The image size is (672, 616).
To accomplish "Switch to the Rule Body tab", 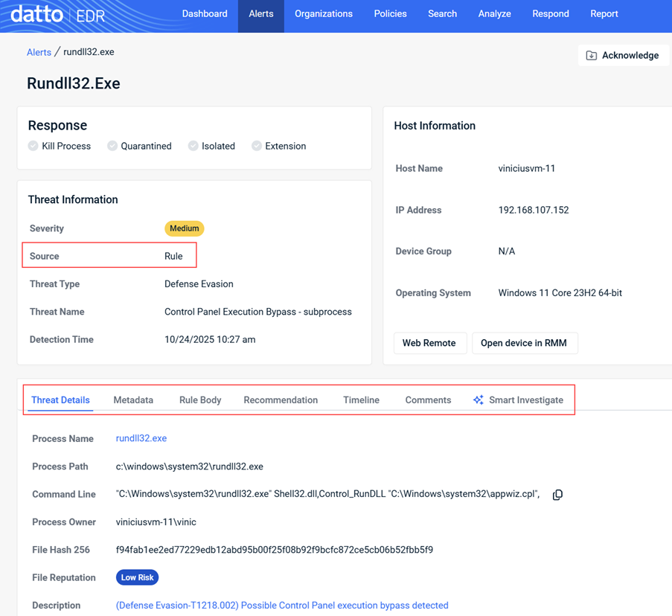I will point(200,400).
